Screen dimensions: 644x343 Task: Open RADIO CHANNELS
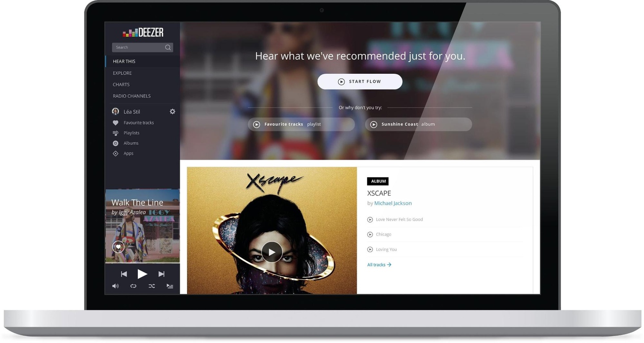[x=131, y=96]
